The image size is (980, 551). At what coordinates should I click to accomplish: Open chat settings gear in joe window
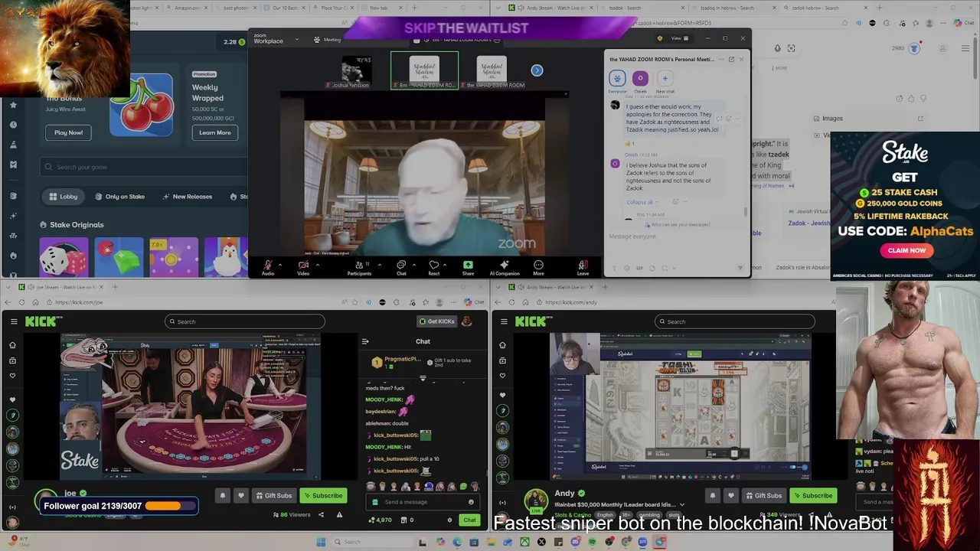(x=449, y=520)
